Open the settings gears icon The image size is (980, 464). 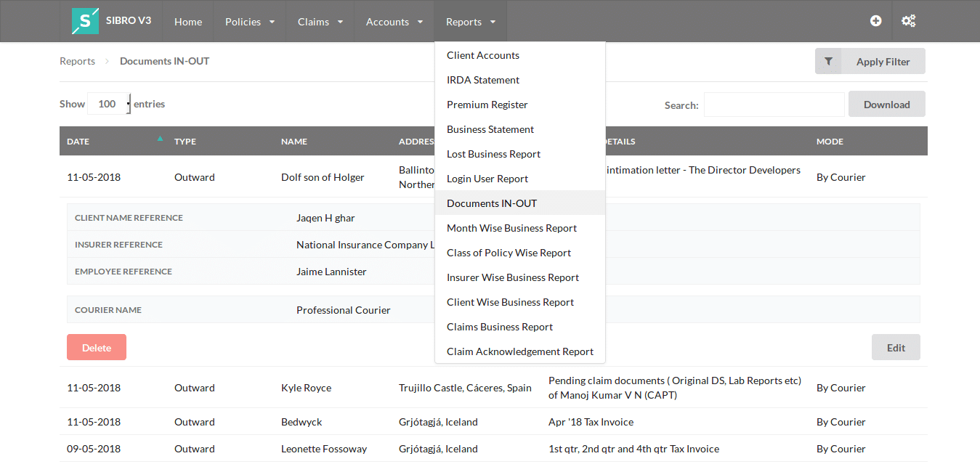908,21
